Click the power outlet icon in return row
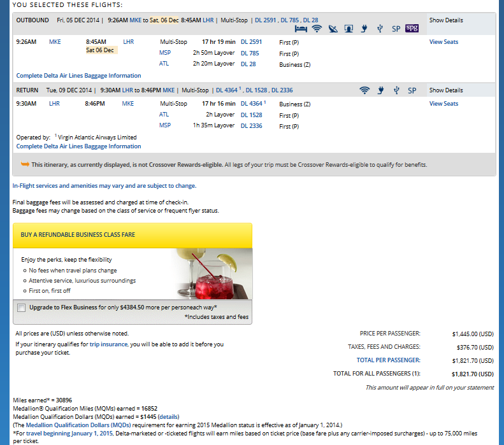 pyautogui.click(x=380, y=90)
